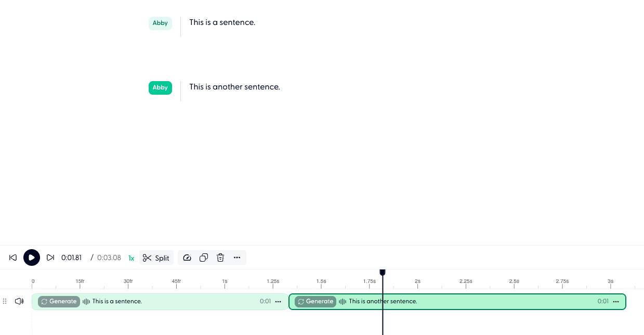
Task: Duplicate the selected clip
Action: [x=204, y=257]
